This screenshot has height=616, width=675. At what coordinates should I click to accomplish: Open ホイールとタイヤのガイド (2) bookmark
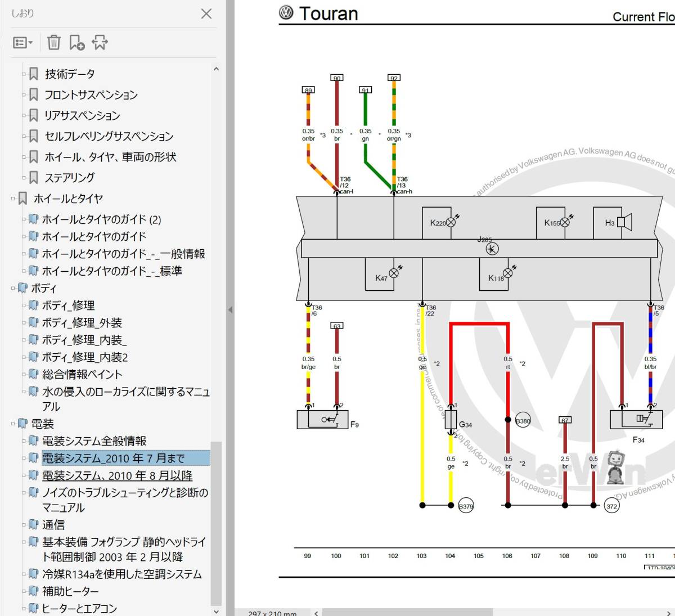102,219
